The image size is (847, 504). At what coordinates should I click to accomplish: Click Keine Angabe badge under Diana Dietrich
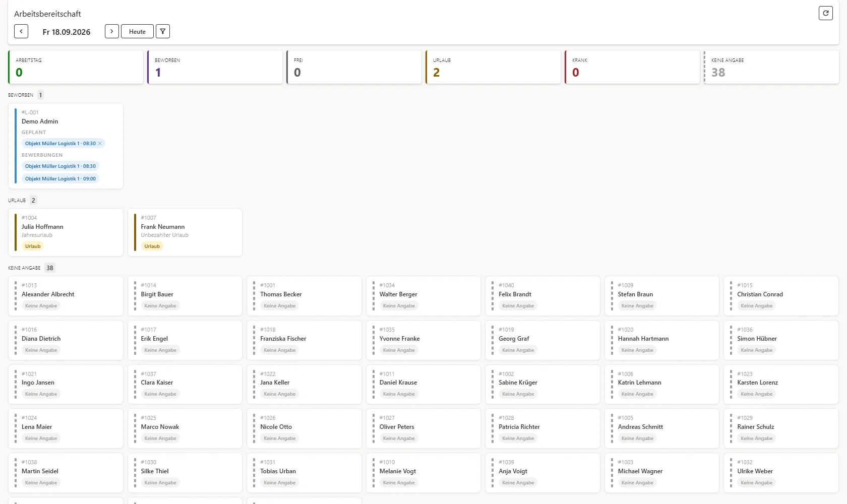pyautogui.click(x=41, y=350)
